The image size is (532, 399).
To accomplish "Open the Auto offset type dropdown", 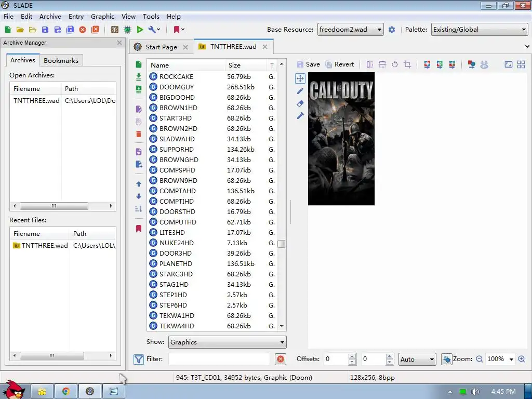I will [417, 359].
